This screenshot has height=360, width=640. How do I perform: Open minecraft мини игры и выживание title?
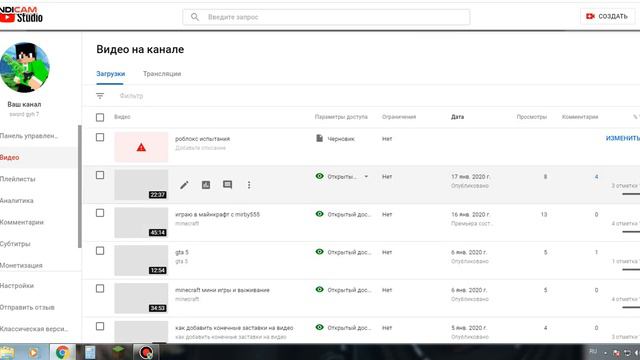(222, 290)
